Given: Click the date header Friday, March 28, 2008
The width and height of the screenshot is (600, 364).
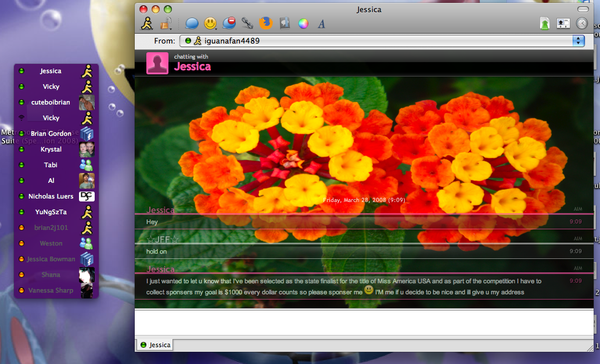Looking at the screenshot, I should (x=364, y=200).
